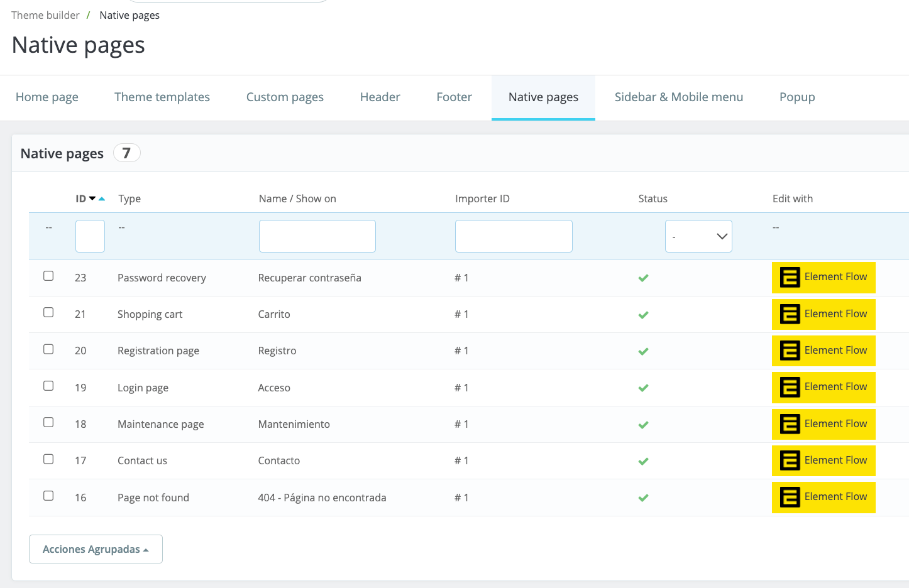Click the Name / Show on column header

click(x=297, y=199)
